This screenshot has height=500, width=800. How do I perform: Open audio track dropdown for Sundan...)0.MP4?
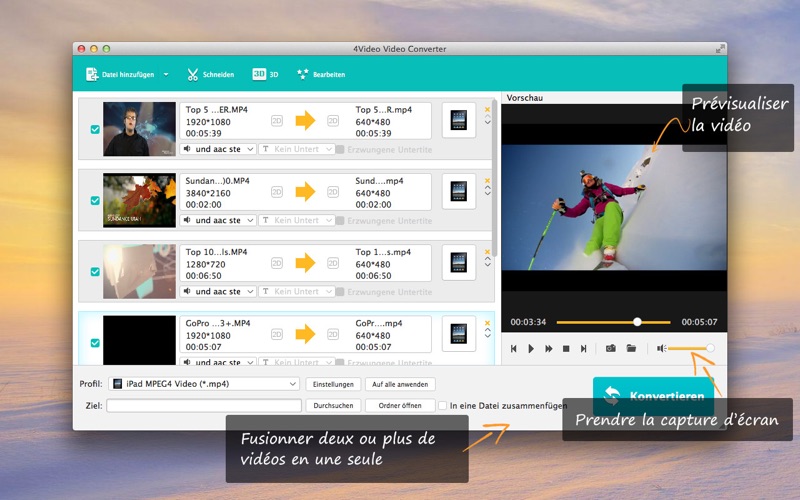click(x=218, y=220)
